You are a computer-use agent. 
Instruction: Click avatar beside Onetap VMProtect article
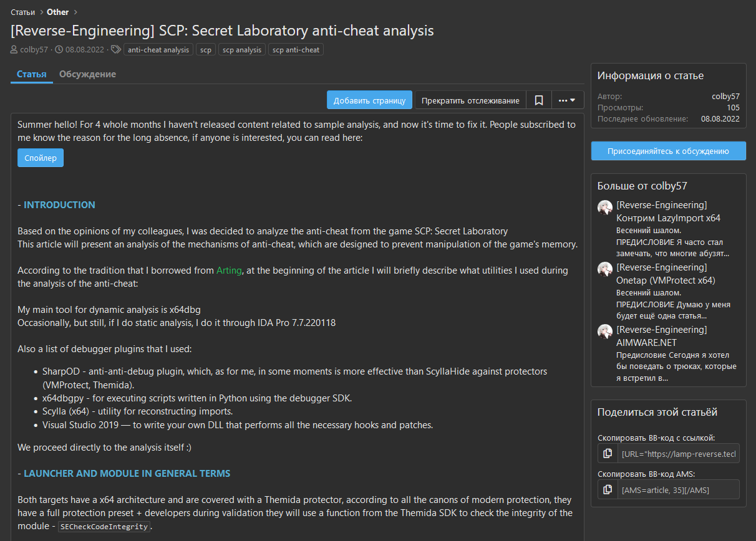pos(605,270)
